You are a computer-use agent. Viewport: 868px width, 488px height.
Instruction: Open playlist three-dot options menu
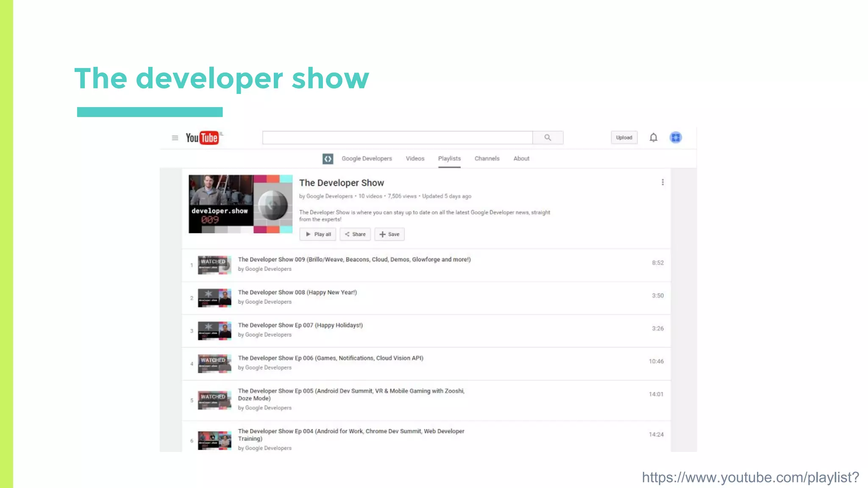pos(662,182)
